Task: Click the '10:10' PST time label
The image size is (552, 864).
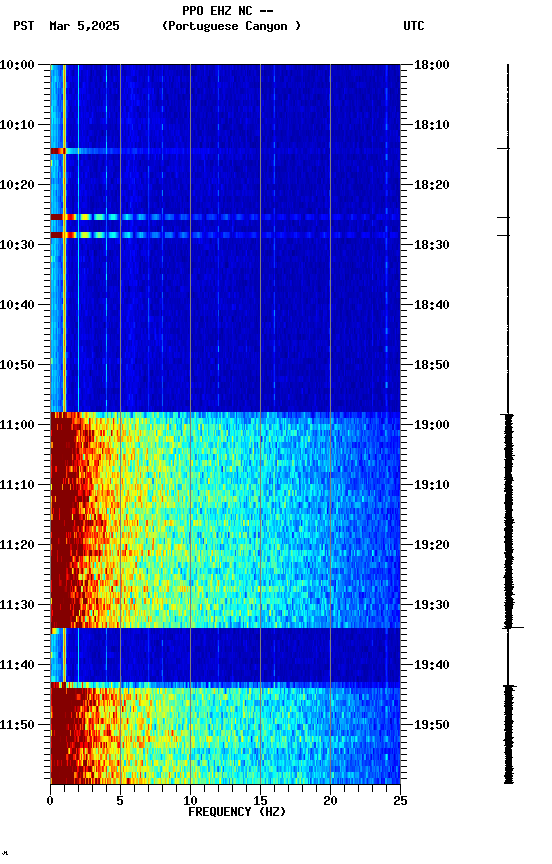Action: 17,125
